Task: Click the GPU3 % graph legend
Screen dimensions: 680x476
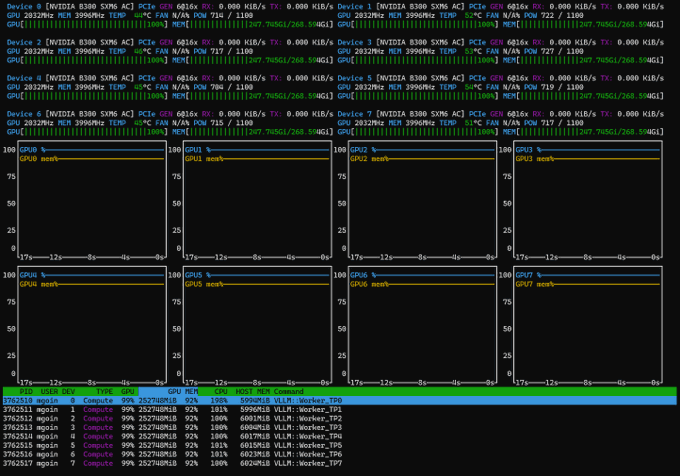Action: point(528,150)
